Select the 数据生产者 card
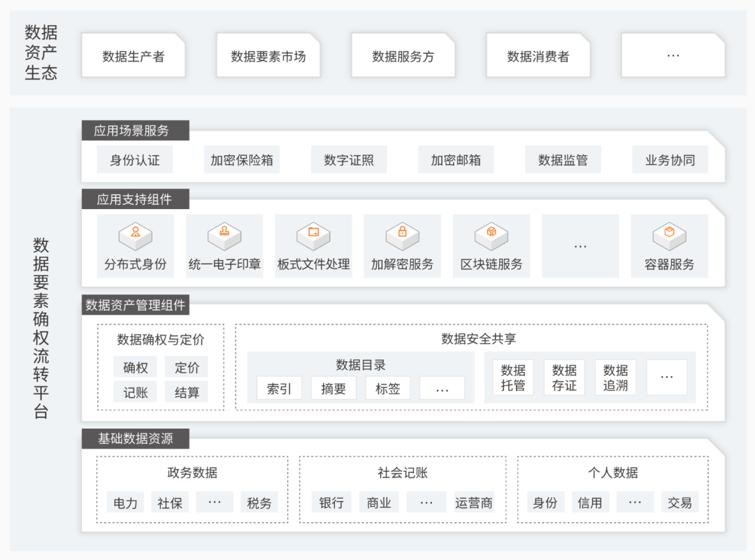The image size is (755, 560). 134,55
